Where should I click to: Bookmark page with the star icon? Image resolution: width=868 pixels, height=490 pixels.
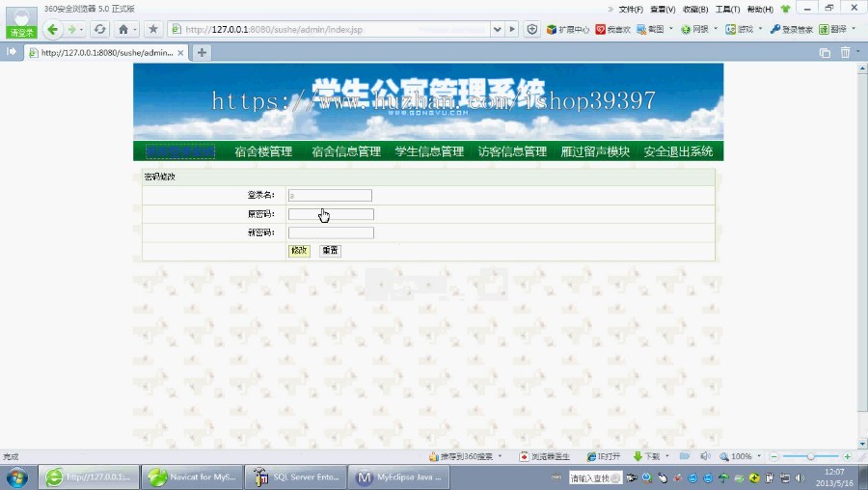(153, 29)
